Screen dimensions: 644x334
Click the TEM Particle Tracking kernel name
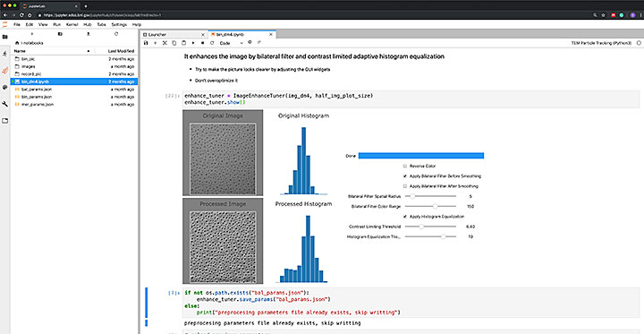[601, 43]
